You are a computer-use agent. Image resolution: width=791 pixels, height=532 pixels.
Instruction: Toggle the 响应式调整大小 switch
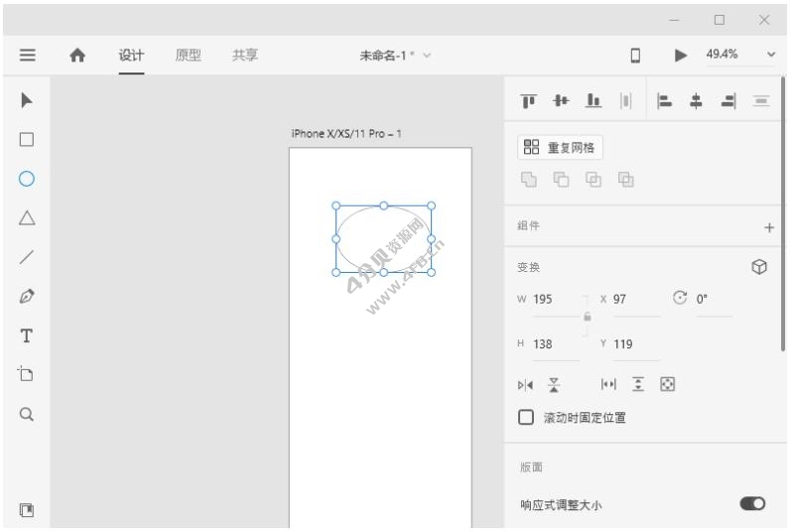[752, 503]
